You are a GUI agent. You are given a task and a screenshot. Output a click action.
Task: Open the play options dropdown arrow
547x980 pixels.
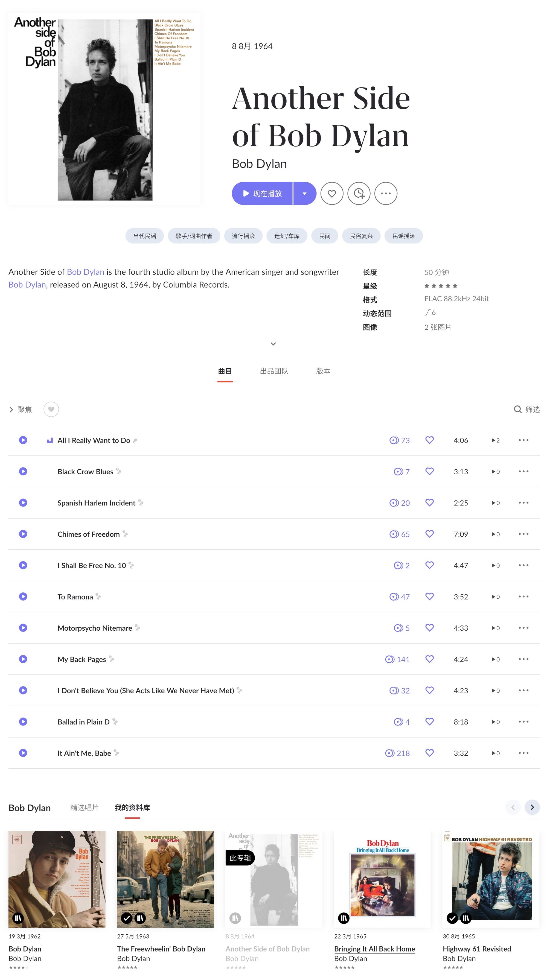(x=304, y=193)
